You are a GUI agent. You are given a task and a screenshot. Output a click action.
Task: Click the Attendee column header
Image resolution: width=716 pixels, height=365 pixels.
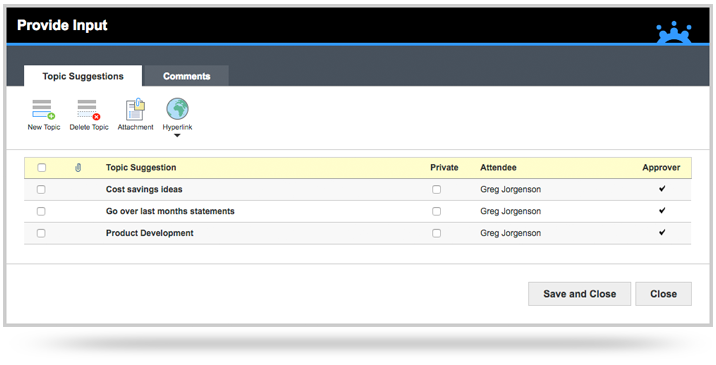click(498, 168)
